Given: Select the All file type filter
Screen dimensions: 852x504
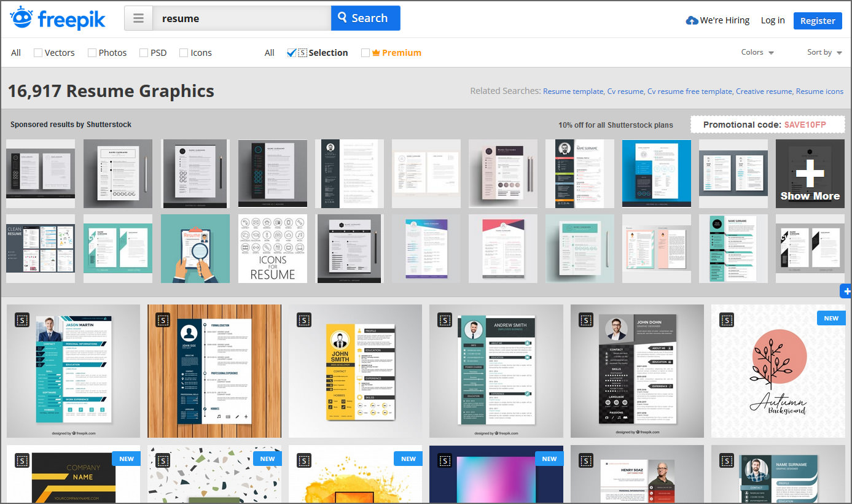Looking at the screenshot, I should (x=16, y=53).
